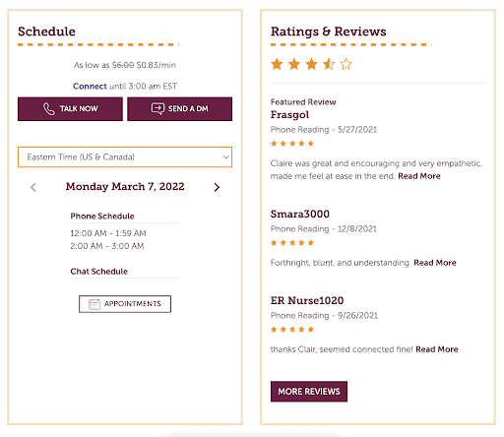Viewport: 504px width, 437px height.
Task: Open Read More on ER Nurse1020's review
Action: click(x=437, y=349)
